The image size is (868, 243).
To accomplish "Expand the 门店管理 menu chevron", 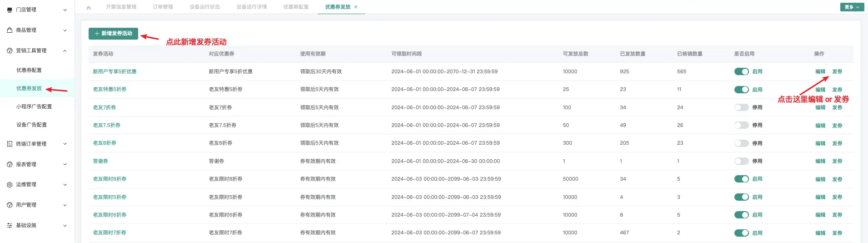I will (x=65, y=10).
